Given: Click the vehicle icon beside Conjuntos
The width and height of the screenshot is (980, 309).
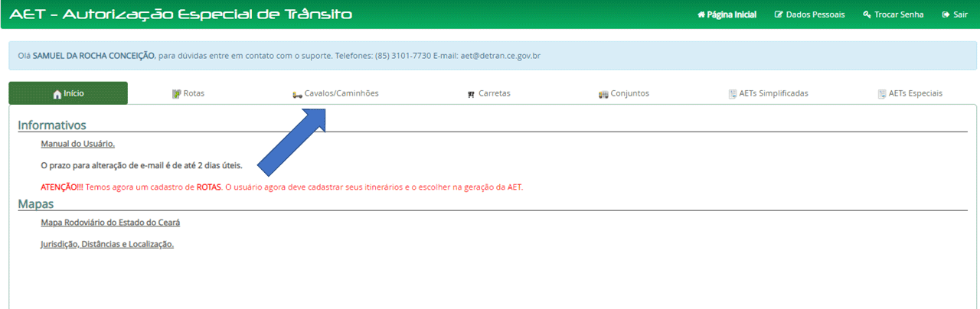Looking at the screenshot, I should click(x=603, y=94).
